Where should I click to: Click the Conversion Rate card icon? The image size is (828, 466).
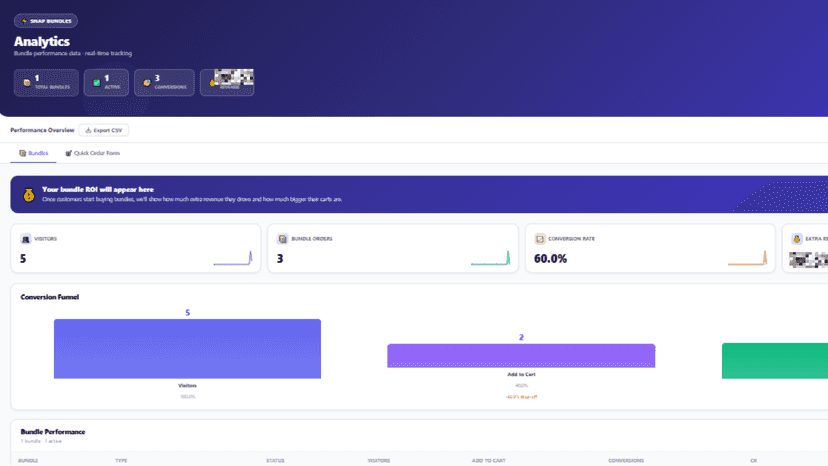(x=540, y=239)
